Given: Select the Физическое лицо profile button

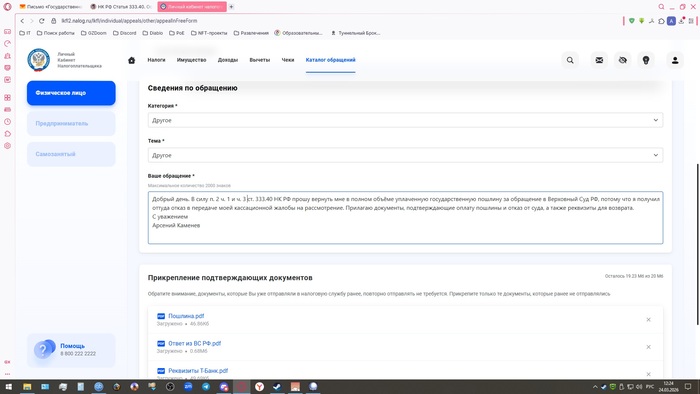Looking at the screenshot, I should click(x=71, y=93).
